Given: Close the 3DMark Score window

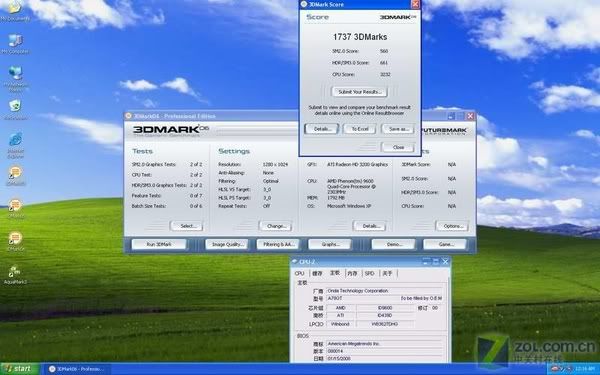Looking at the screenshot, I should coord(415,4).
